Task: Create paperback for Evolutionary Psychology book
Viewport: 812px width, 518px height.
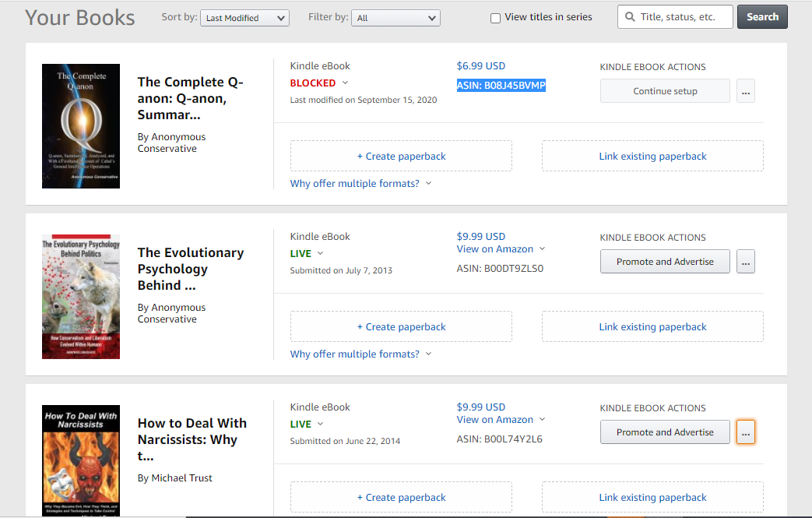Action: coord(402,326)
